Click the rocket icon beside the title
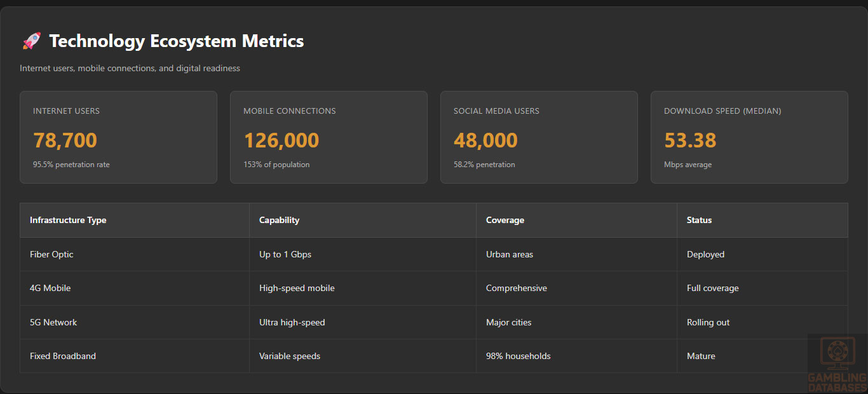 click(31, 41)
